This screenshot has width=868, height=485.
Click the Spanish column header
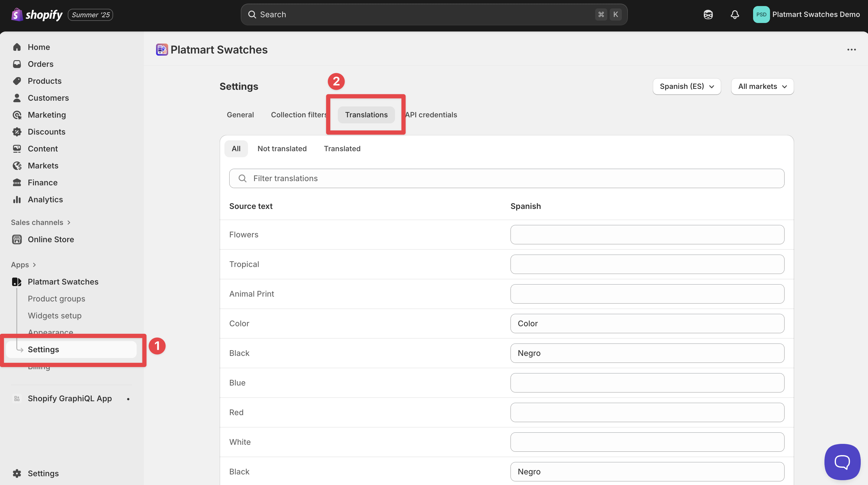(525, 207)
